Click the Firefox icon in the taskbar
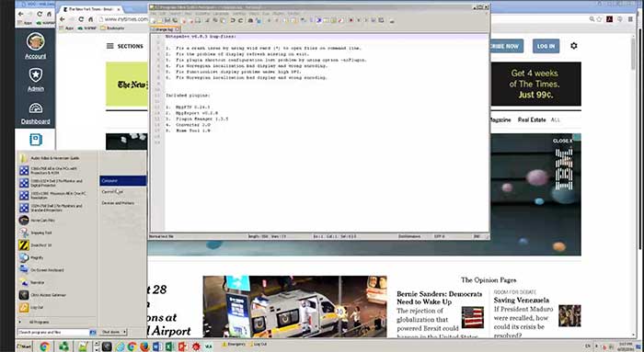 (x=144, y=346)
